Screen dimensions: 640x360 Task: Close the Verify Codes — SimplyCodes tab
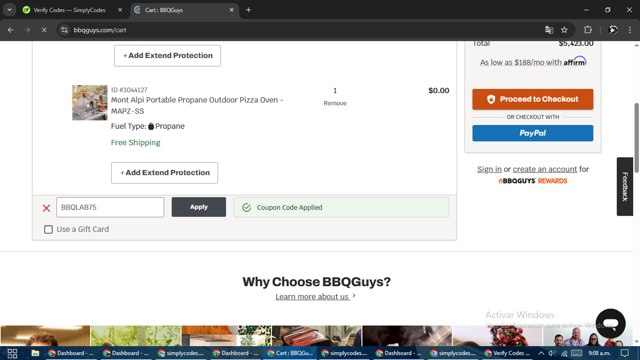pyautogui.click(x=120, y=10)
